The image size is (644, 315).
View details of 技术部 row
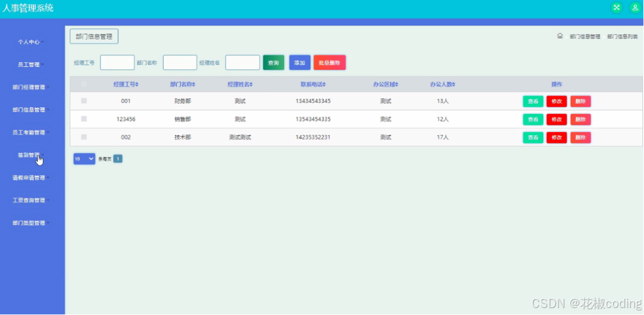tap(533, 138)
